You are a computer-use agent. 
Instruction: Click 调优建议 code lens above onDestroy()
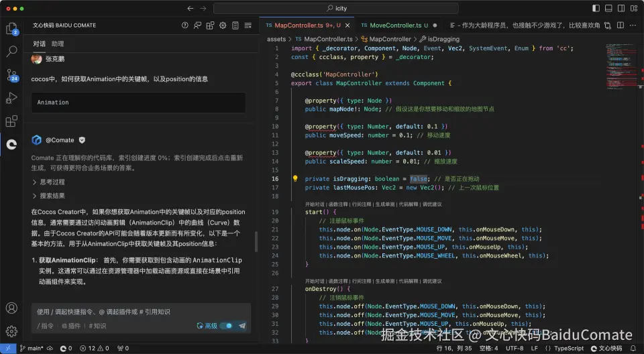pos(432,282)
